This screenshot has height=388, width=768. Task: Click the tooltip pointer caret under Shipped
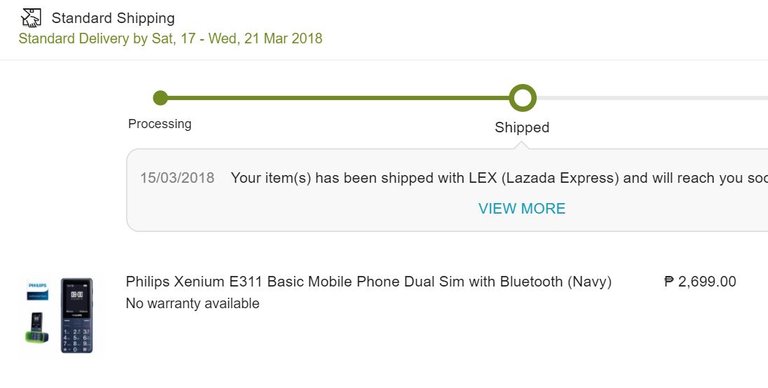pyautogui.click(x=522, y=146)
